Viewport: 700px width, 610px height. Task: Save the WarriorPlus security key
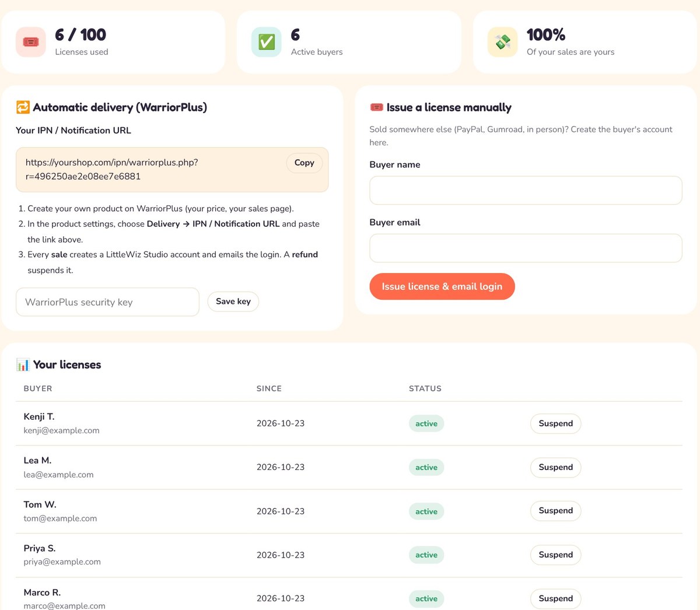coord(233,302)
